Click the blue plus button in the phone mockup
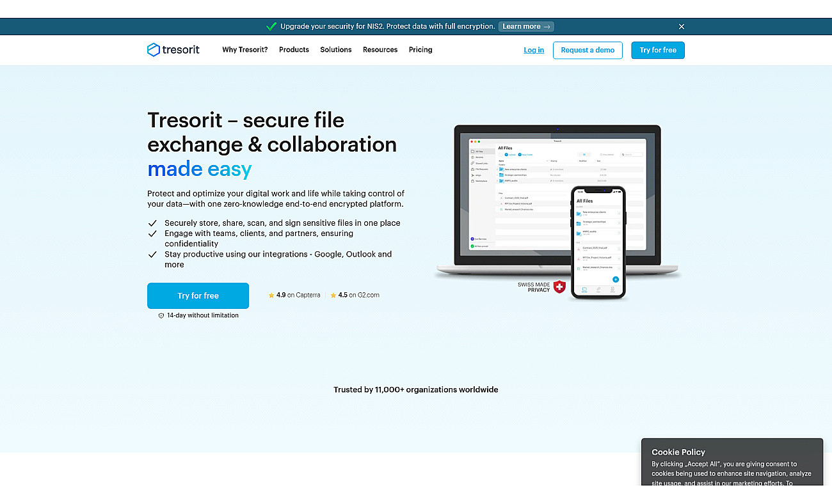Screen dimensions: 832x504 [x=616, y=280]
